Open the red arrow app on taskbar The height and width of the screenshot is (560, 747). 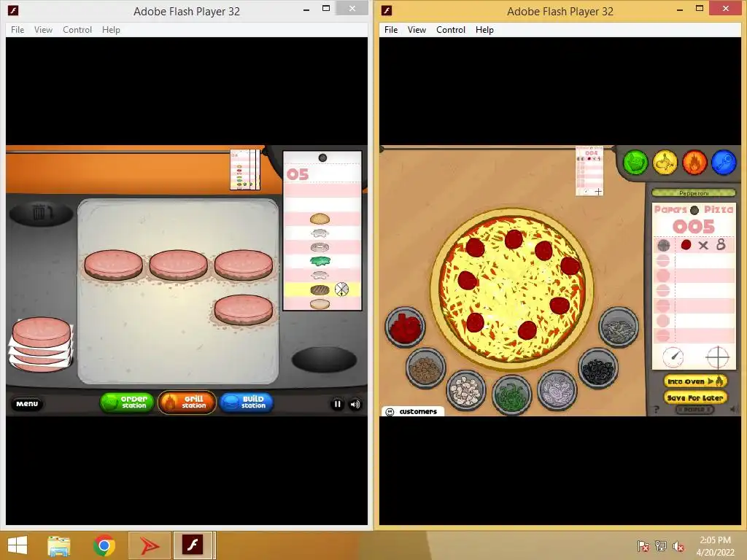[x=150, y=545]
